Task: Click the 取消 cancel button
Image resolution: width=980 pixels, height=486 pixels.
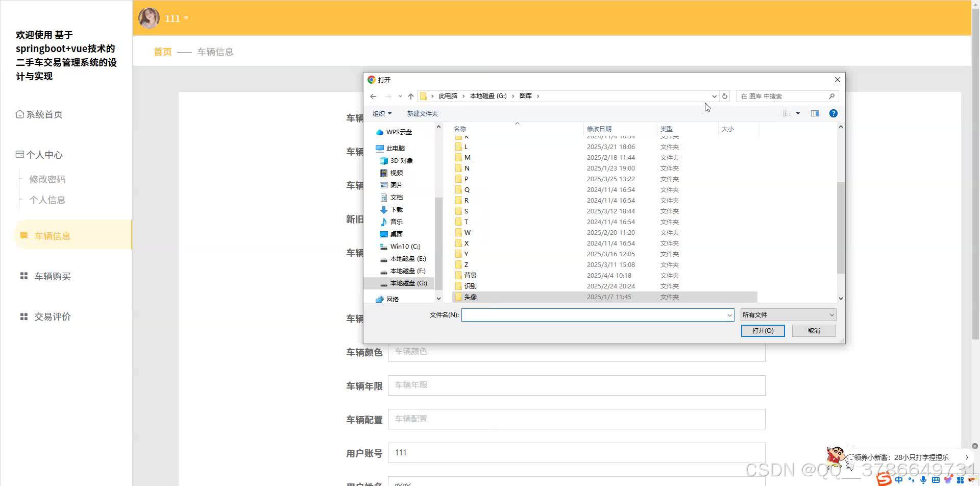Action: coord(814,330)
